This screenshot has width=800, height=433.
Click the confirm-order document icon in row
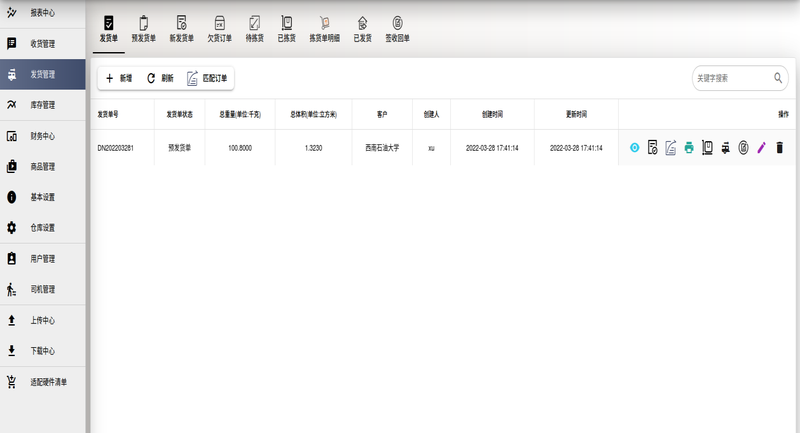[652, 148]
